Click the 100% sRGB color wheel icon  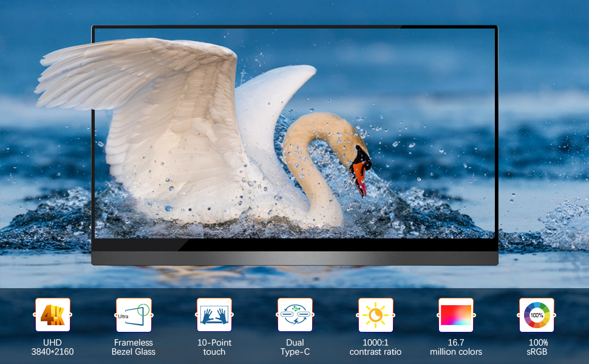537,315
